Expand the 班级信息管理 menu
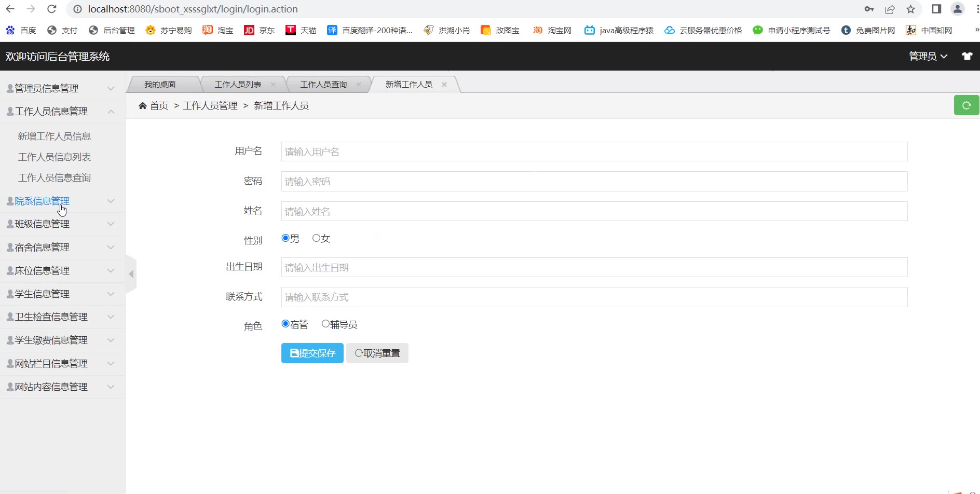The image size is (980, 494). [62, 224]
